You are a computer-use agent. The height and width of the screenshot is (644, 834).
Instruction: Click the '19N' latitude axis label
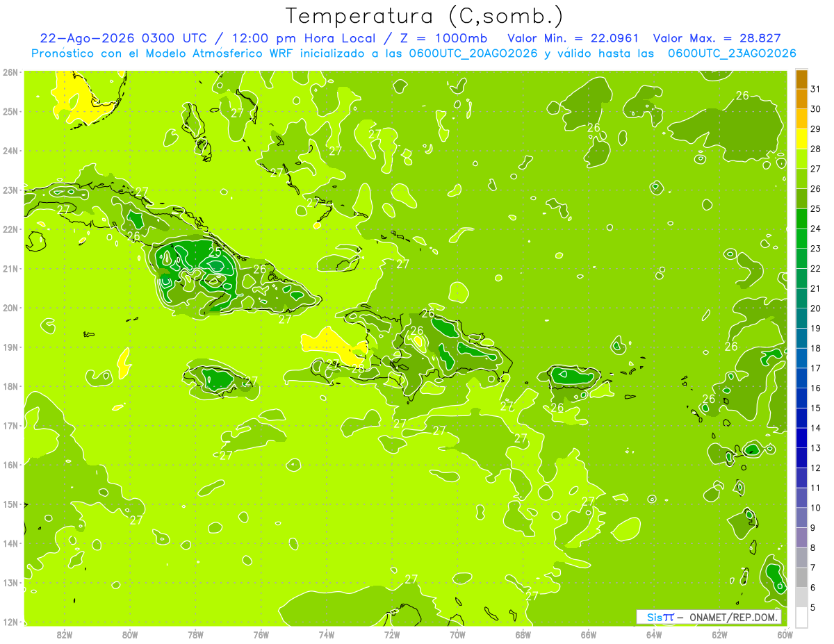[x=10, y=347]
